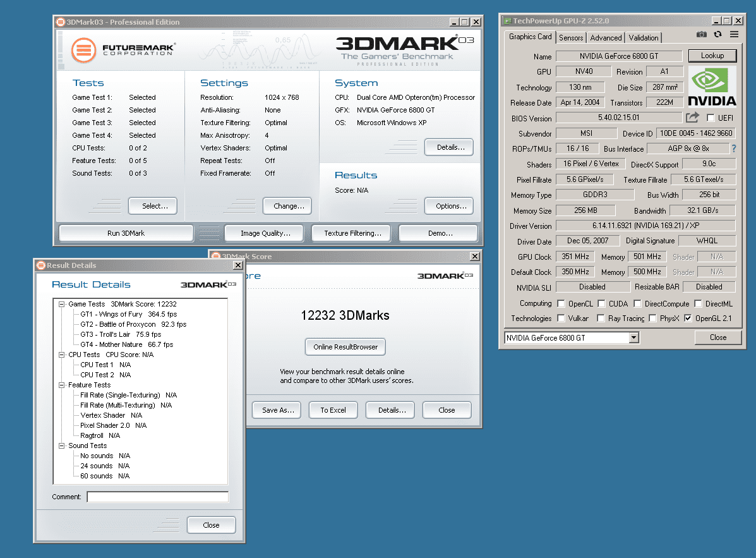Select GT2 - Battle of Proxycon row
This screenshot has width=756, height=558.
133,324
